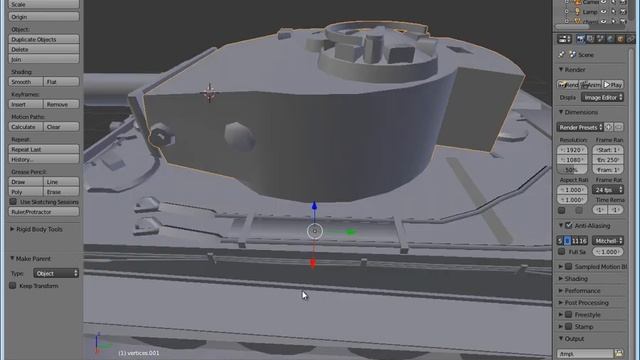Remove render preset (minus icon)

[618, 127]
